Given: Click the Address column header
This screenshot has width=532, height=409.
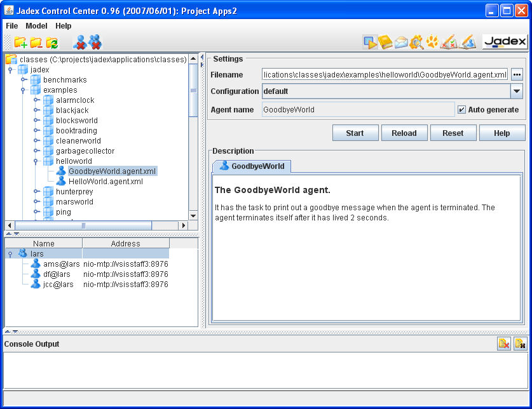Looking at the screenshot, I should pos(126,243).
